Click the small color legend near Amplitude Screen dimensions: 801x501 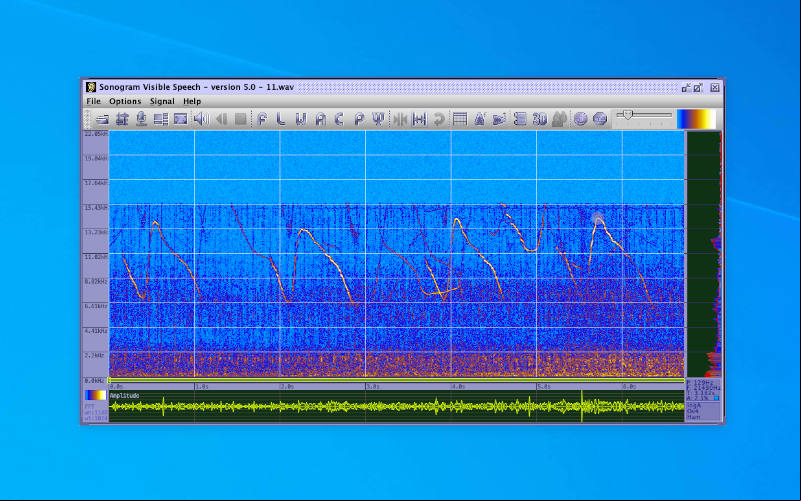point(95,395)
